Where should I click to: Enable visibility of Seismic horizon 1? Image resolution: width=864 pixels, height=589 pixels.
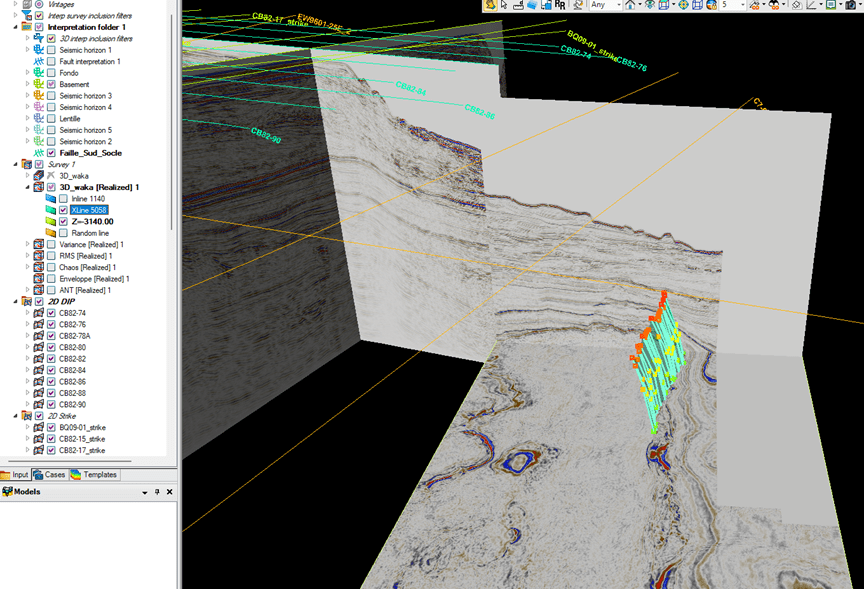pos(50,51)
